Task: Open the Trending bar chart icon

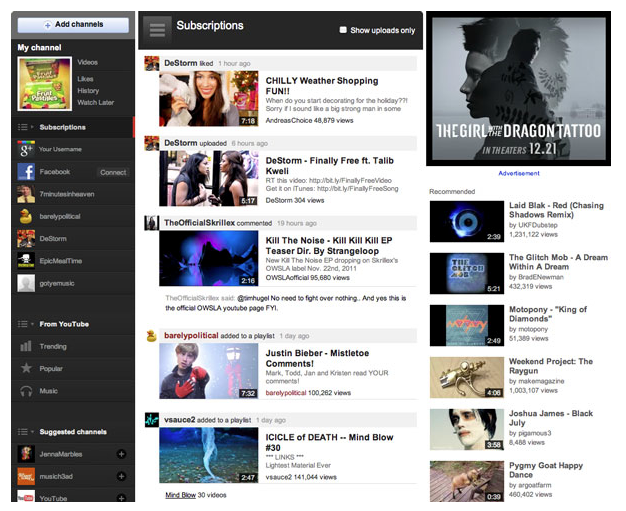Action: click(x=27, y=346)
